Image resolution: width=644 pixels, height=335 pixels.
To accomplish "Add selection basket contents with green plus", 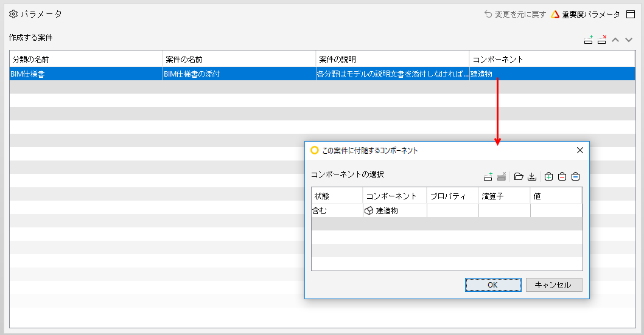I will tap(548, 177).
